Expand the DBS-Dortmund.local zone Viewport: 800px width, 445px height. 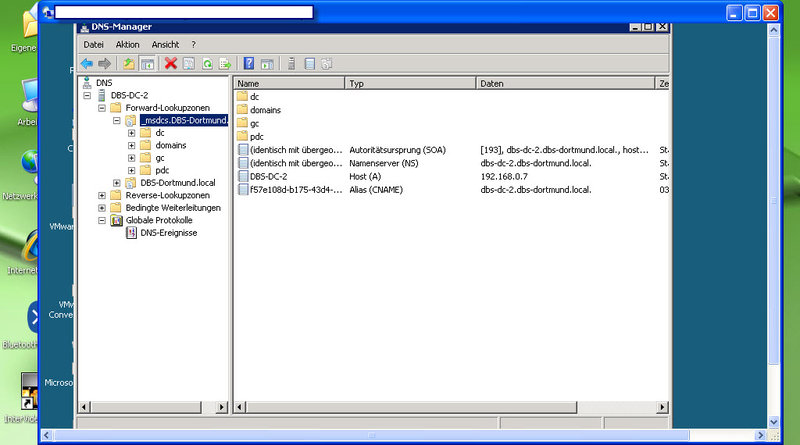(117, 183)
